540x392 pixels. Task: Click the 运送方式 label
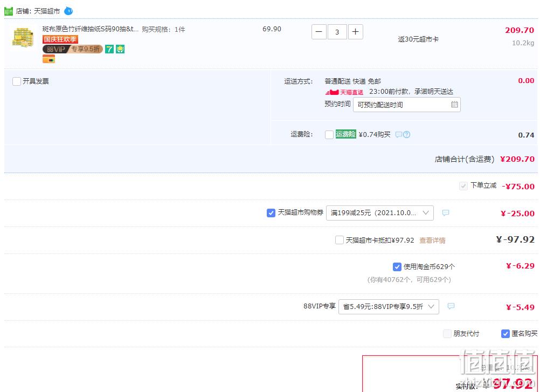(299, 81)
